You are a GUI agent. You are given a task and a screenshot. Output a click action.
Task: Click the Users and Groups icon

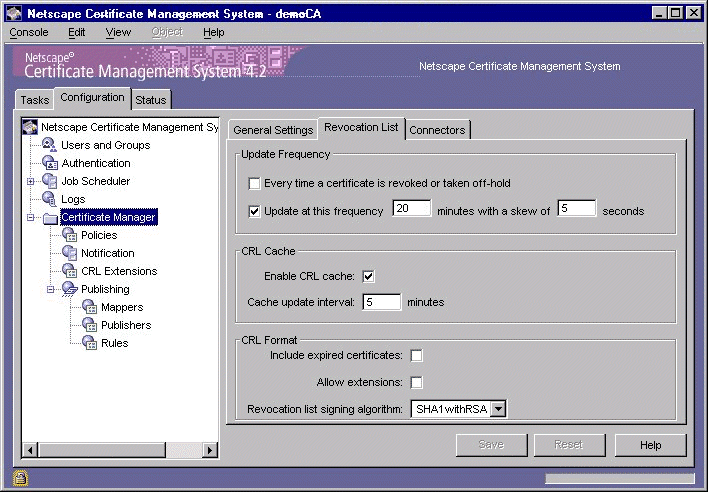click(49, 145)
